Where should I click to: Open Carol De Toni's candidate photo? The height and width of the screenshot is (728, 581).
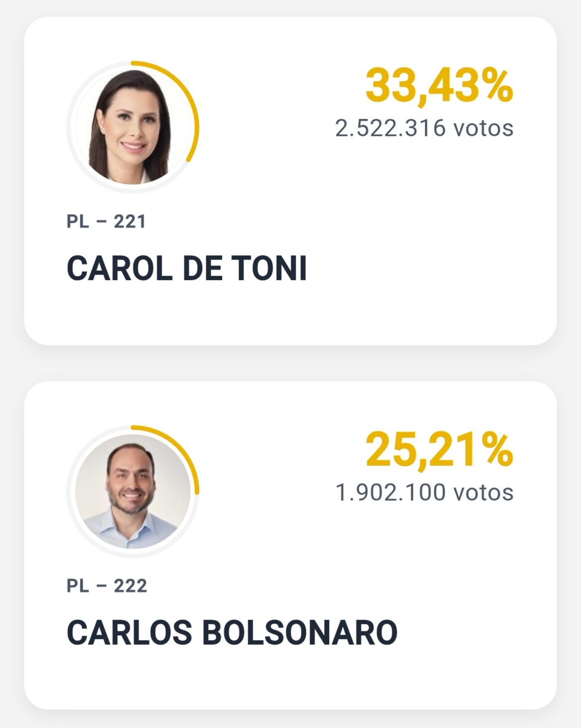pyautogui.click(x=133, y=126)
